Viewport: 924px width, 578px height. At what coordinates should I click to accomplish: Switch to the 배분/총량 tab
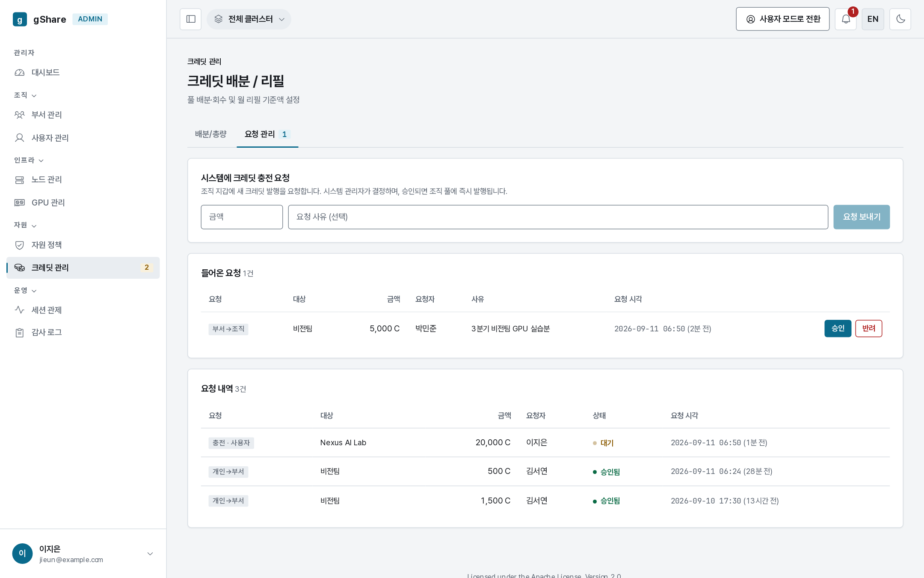pos(211,134)
